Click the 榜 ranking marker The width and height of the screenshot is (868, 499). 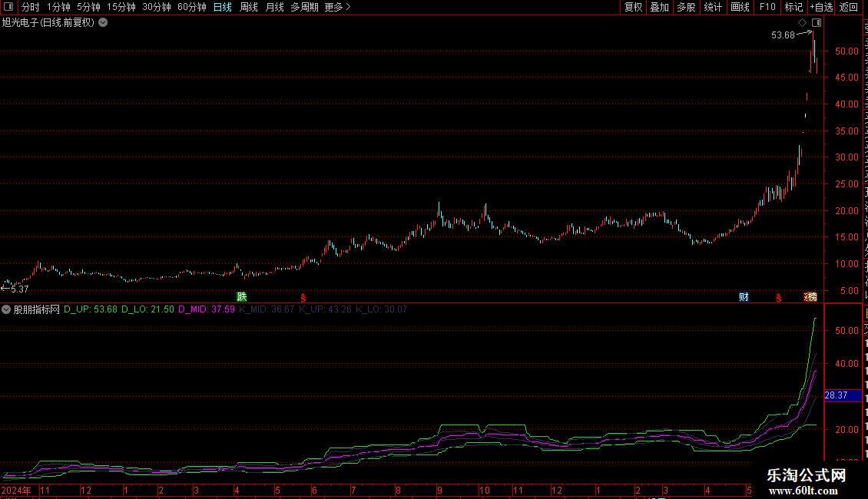(810, 297)
